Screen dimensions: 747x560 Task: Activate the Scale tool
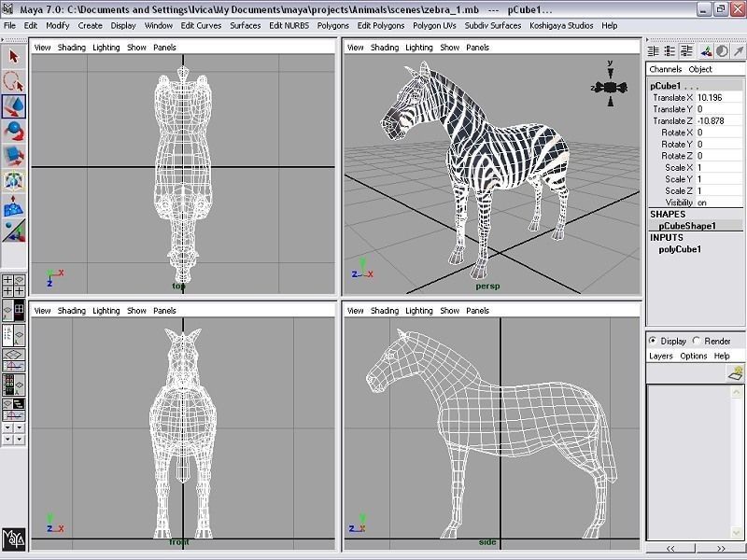click(x=13, y=156)
